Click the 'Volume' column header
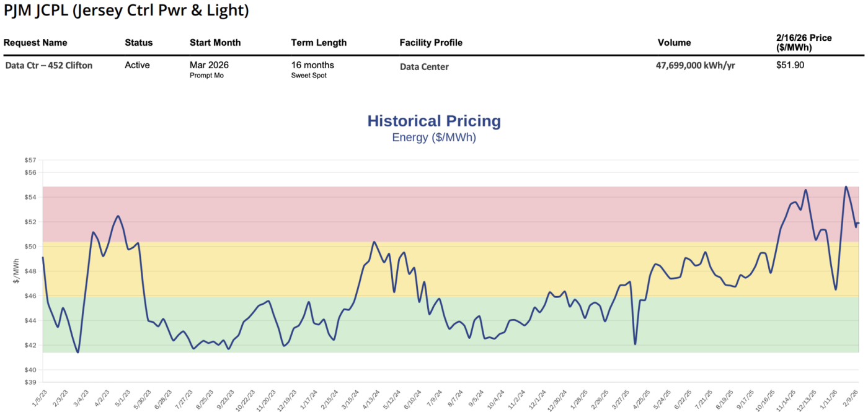 [x=674, y=43]
